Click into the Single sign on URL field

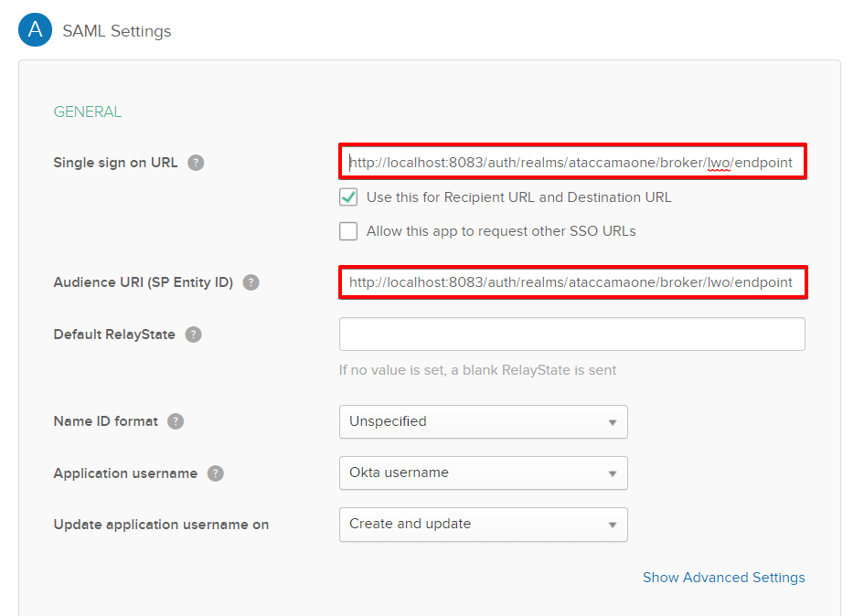click(x=571, y=164)
